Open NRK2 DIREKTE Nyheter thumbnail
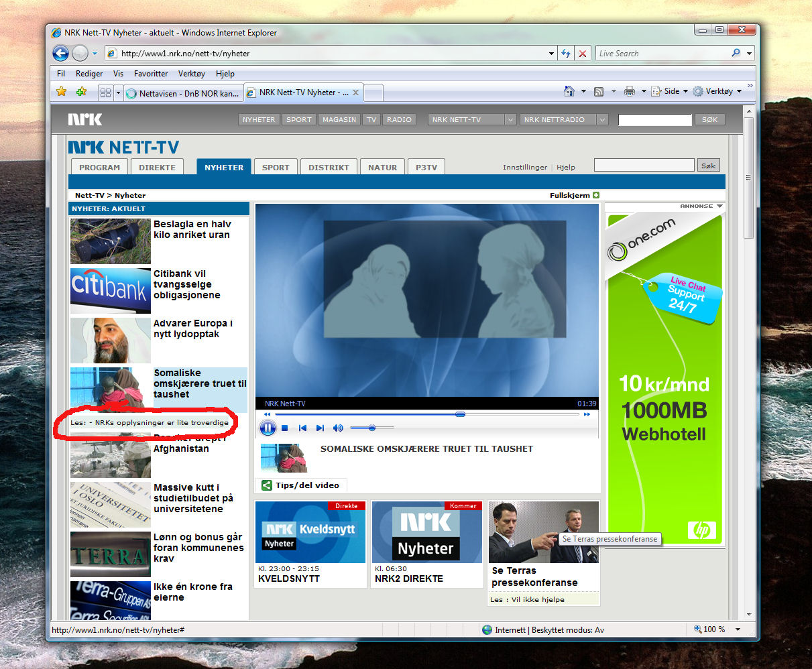The image size is (812, 669). (x=427, y=532)
